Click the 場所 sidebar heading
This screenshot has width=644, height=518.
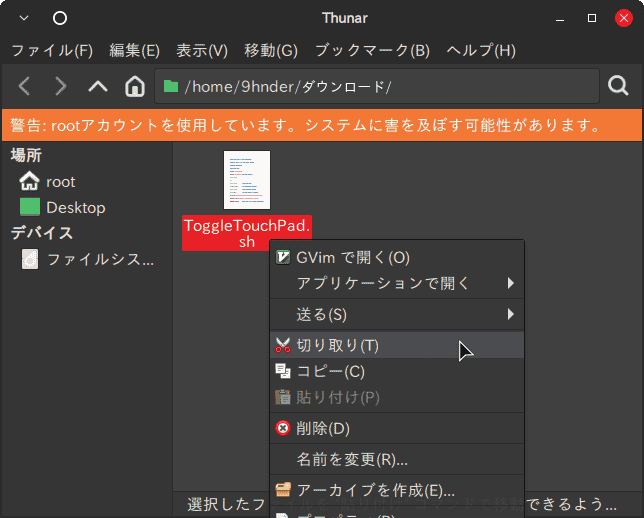(26, 155)
